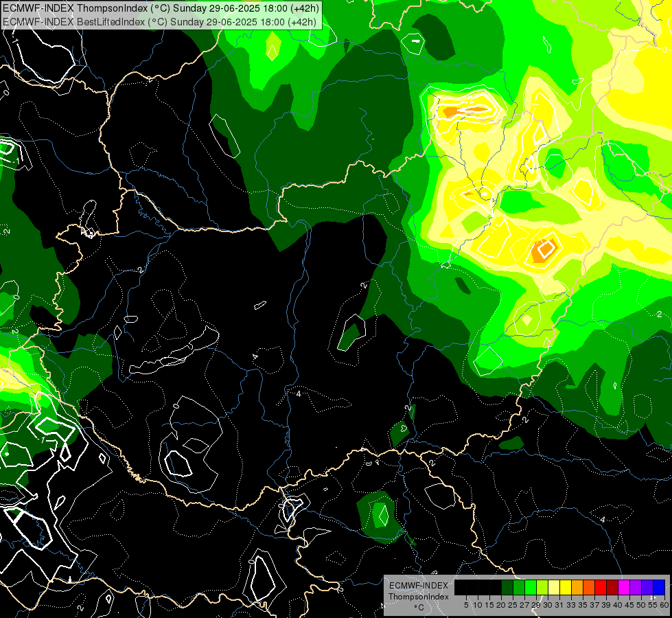Screen dimensions: 672x618
Task: Click the legend tick label 45
Action: (x=630, y=605)
